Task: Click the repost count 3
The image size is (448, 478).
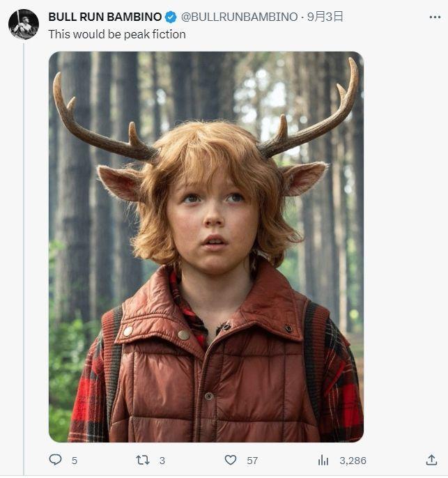Action: point(162,461)
